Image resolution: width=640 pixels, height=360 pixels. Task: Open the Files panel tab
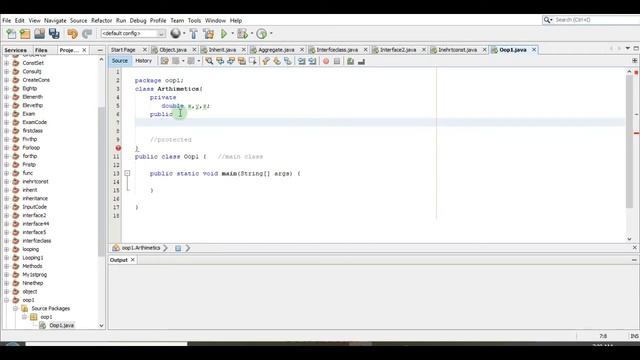point(41,50)
